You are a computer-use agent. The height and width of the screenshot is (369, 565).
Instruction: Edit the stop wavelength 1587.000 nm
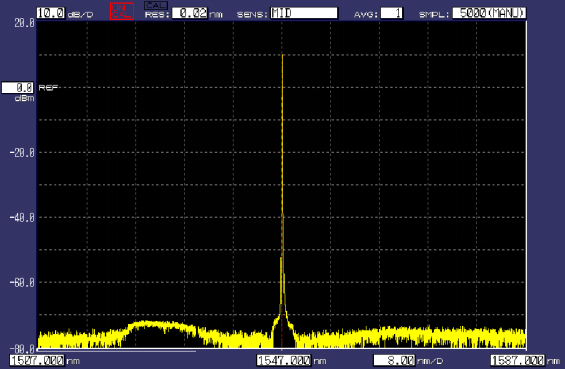[518, 360]
